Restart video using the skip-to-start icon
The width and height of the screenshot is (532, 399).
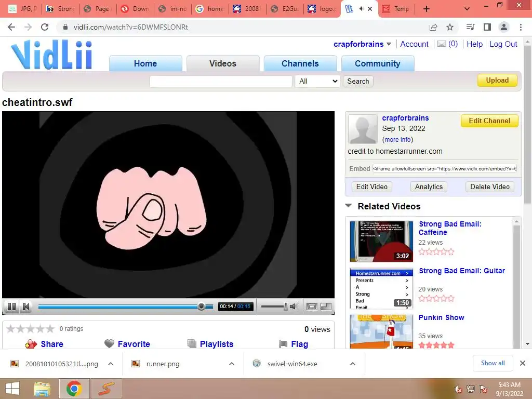pyautogui.click(x=26, y=307)
